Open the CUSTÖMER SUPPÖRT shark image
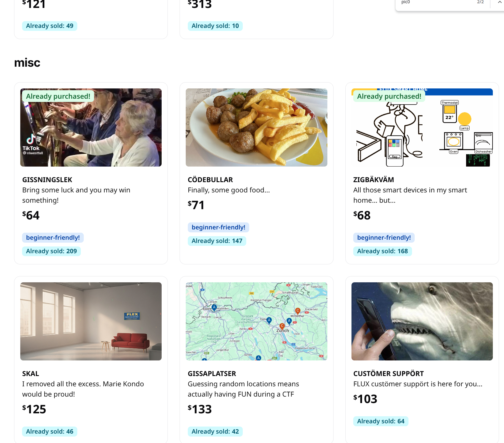This screenshot has width=504, height=443. coord(422,321)
